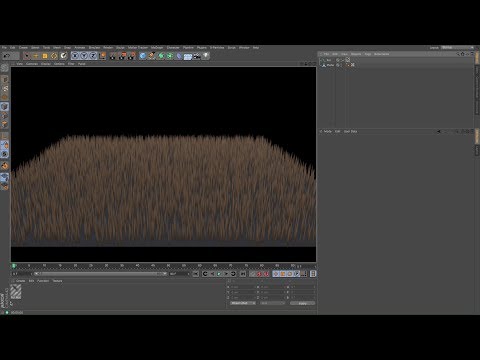The height and width of the screenshot is (360, 480).
Task: Click the first green generator icon
Action: click(x=161, y=56)
